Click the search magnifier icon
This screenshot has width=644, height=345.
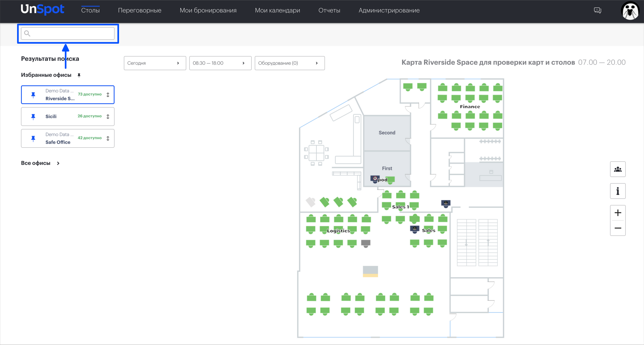tap(27, 33)
